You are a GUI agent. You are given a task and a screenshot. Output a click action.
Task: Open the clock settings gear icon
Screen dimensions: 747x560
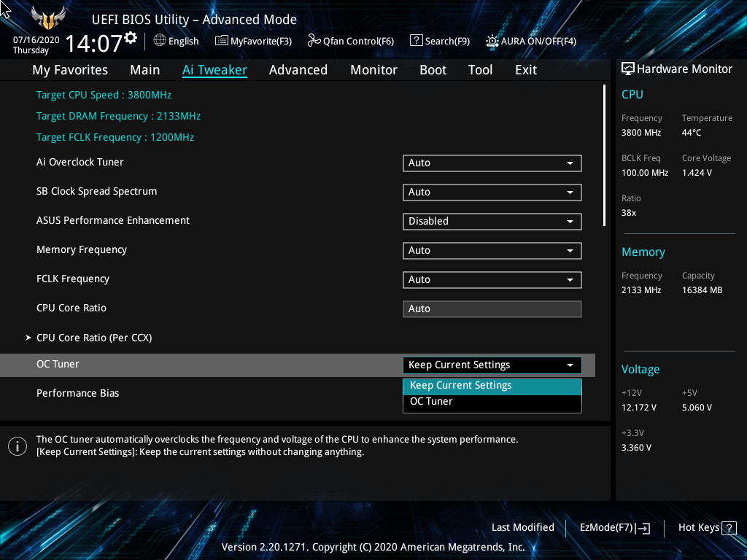coord(131,38)
